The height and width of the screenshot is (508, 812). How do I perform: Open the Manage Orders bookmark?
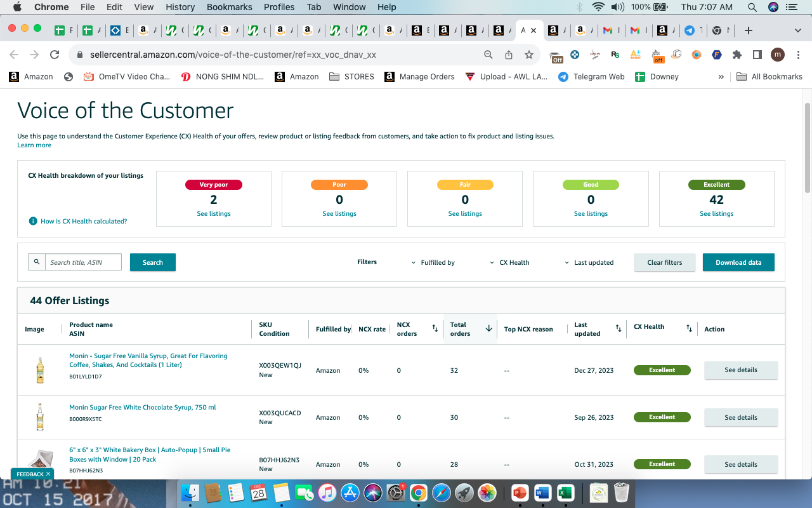point(420,77)
